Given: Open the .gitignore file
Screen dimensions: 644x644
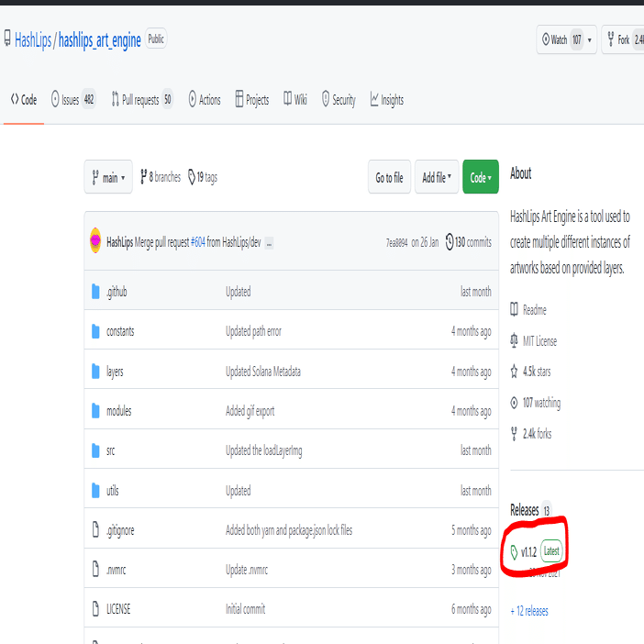Looking at the screenshot, I should [x=120, y=530].
